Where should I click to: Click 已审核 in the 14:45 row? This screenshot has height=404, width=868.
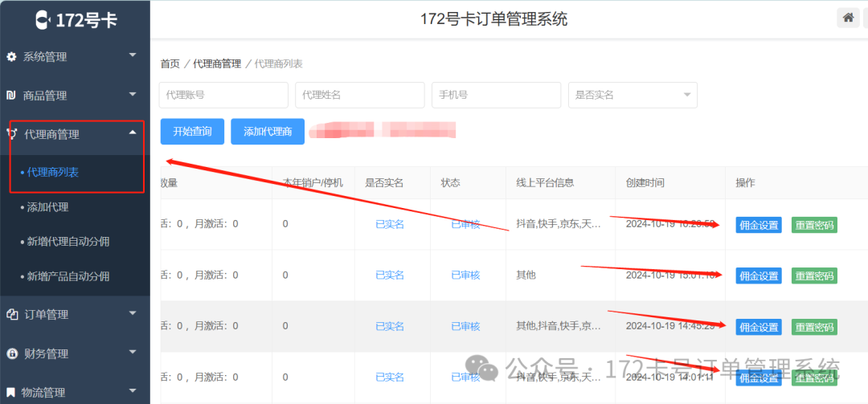pos(465,326)
